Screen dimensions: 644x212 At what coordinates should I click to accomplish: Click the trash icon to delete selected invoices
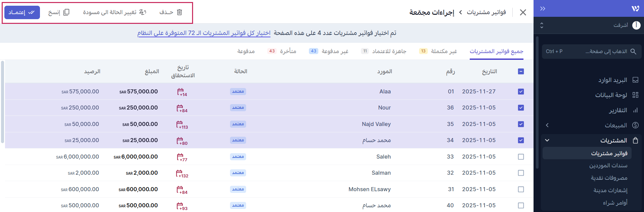point(179,12)
